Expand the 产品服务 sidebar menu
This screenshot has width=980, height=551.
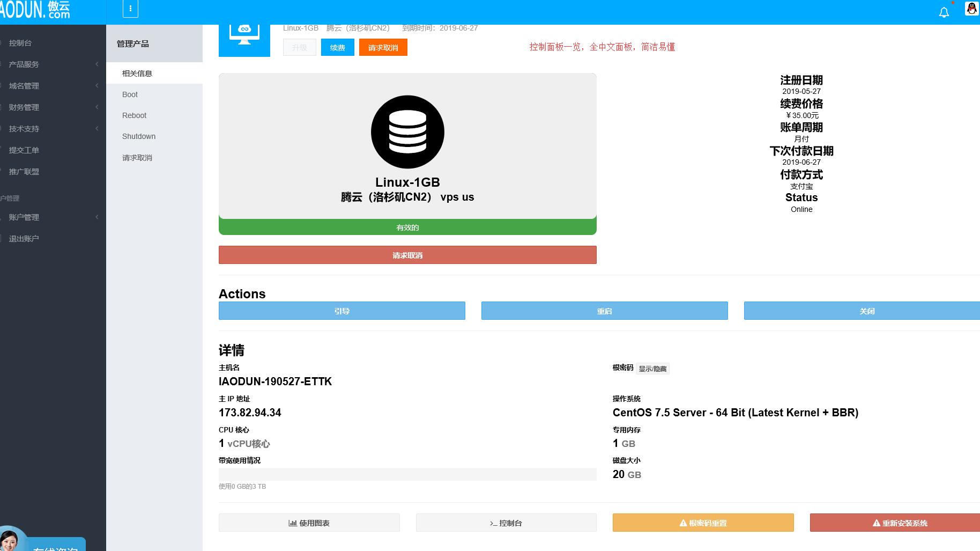click(x=24, y=64)
